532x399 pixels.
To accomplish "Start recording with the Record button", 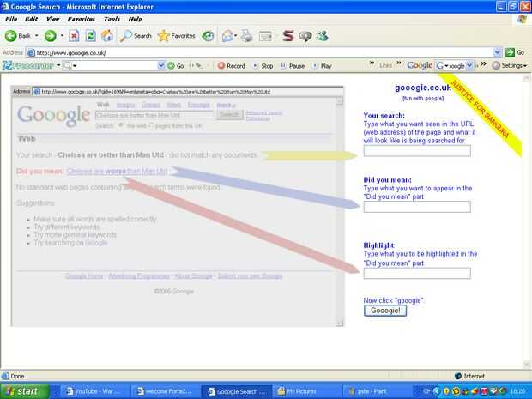I will (232, 66).
